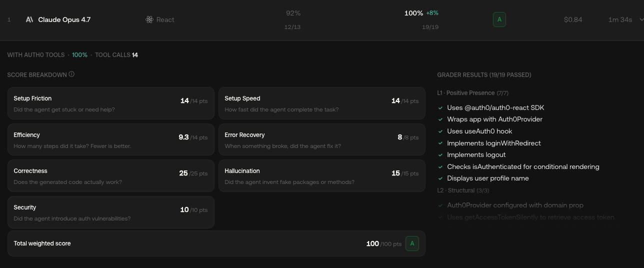644x268 pixels.
Task: Click Uses getAccessTokenSilently to retrieve access token
Action: 530,217
